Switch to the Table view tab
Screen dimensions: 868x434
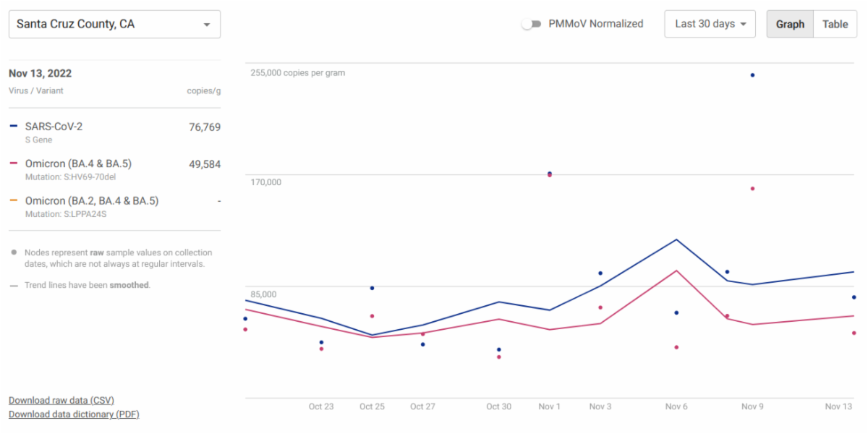coord(835,24)
